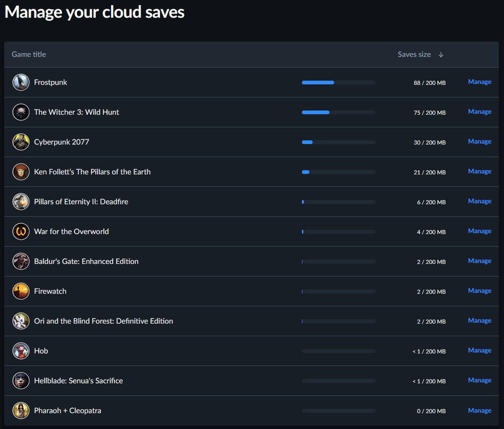Image resolution: width=504 pixels, height=429 pixels.
Task: Click the Ori and the Blind Forest icon
Action: point(21,321)
